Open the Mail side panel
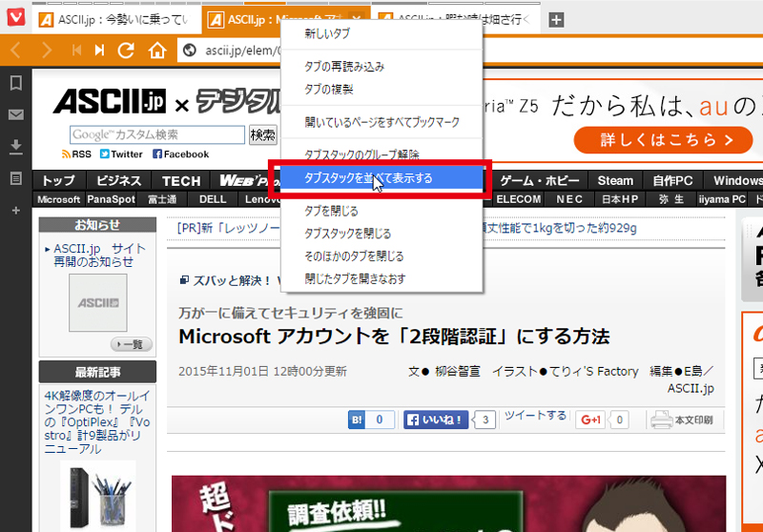This screenshot has height=532, width=763. point(16,114)
